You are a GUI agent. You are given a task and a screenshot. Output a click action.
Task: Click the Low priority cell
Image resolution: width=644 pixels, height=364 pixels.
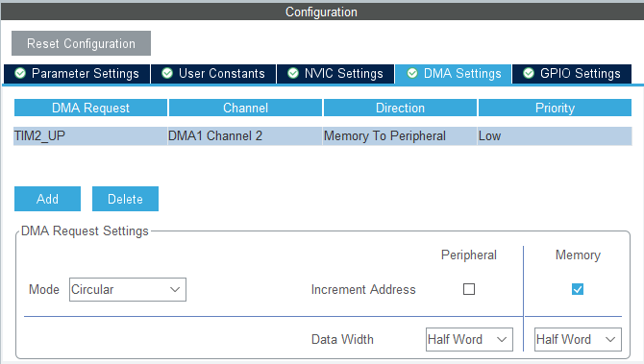[x=555, y=135]
